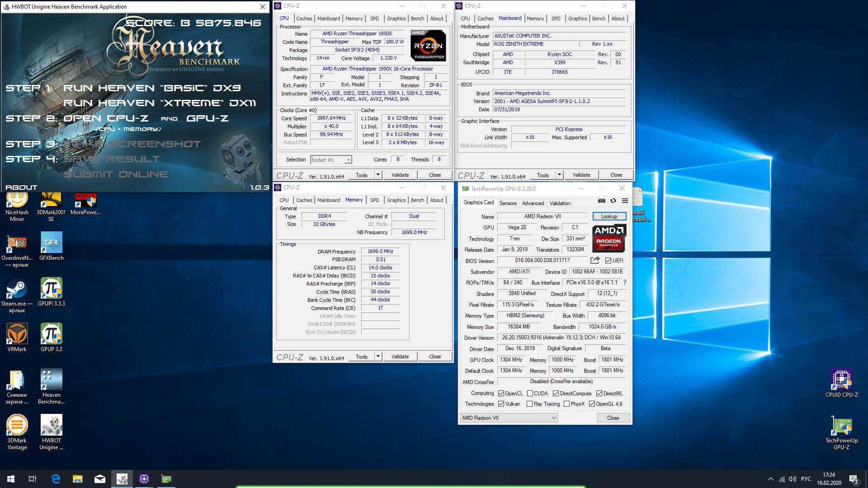Open File Explorer from taskbar
Image resolution: width=868 pixels, height=488 pixels.
click(78, 479)
